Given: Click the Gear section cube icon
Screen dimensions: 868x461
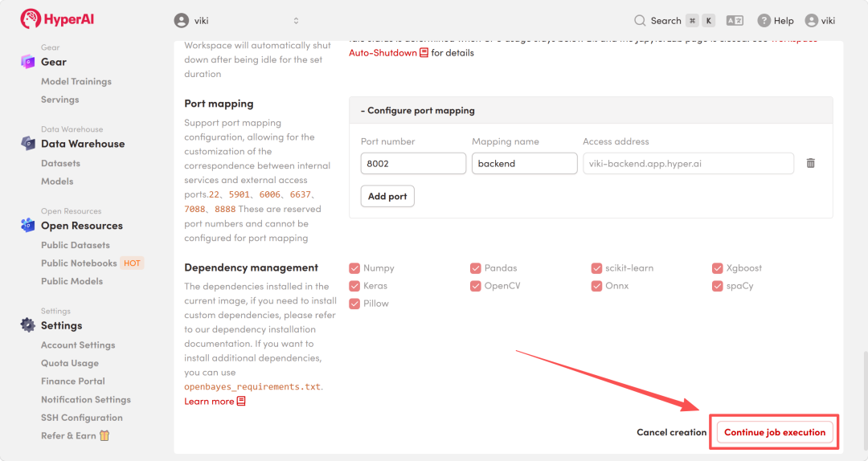Looking at the screenshot, I should 27,61.
